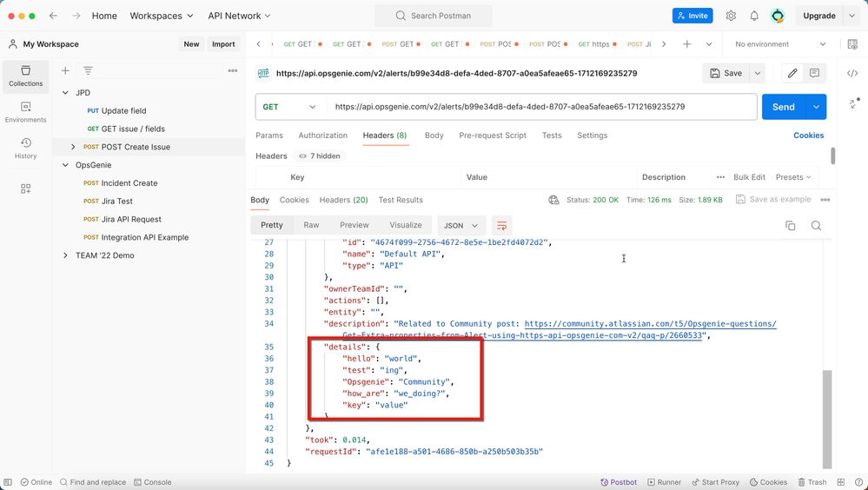Go back with the left arrow
The width and height of the screenshot is (868, 490).
click(x=53, y=16)
